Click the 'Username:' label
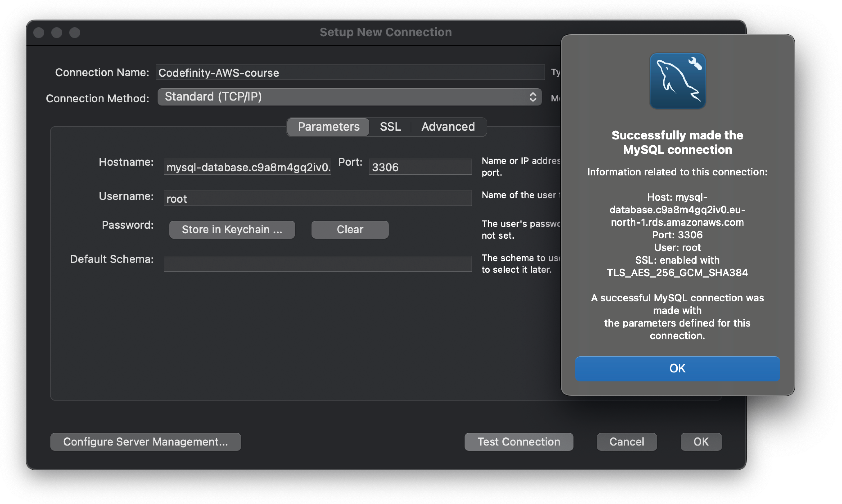This screenshot has width=842, height=504. point(126,196)
